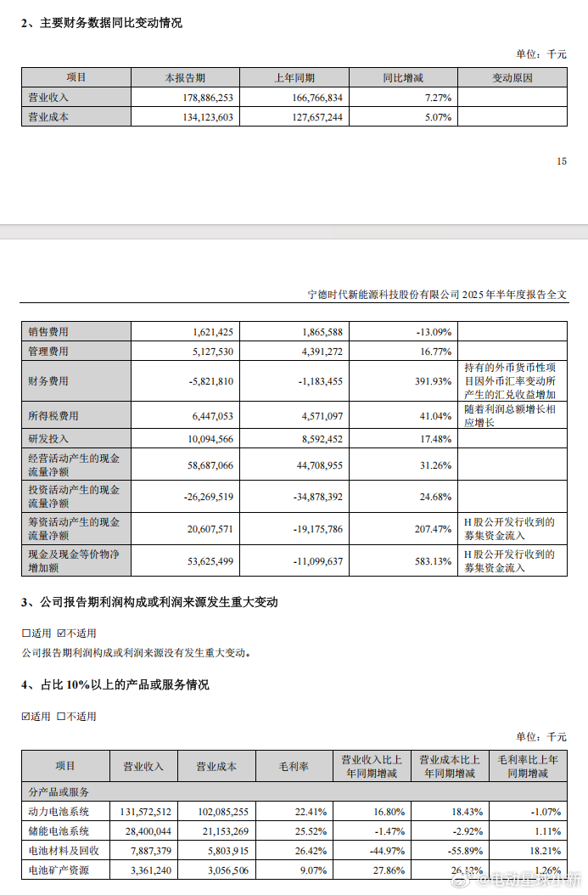
Task: Select the value 134,123,603
Action: pos(208,117)
